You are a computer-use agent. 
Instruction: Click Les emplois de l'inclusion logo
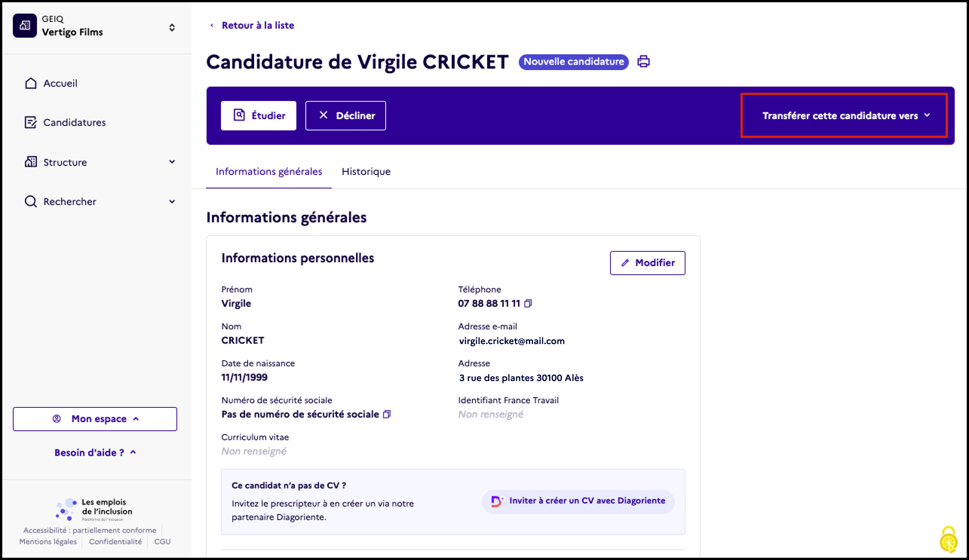[94, 509]
